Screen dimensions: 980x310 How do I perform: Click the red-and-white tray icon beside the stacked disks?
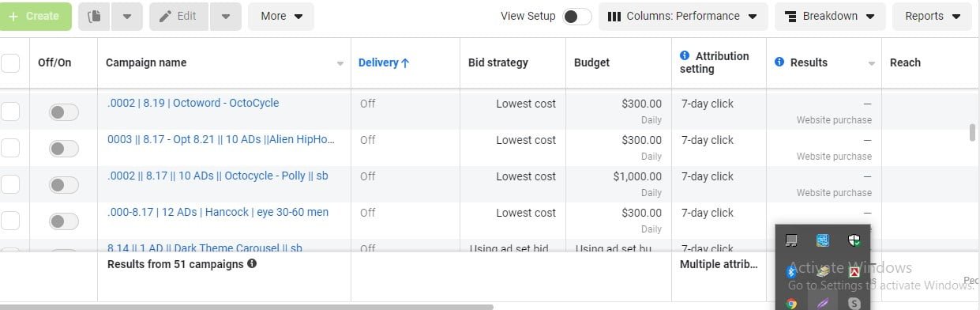coord(854,272)
